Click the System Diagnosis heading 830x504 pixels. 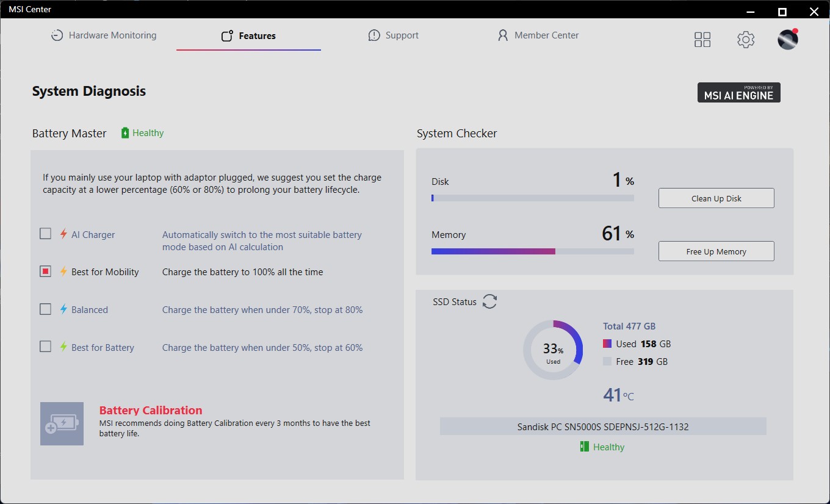[89, 92]
